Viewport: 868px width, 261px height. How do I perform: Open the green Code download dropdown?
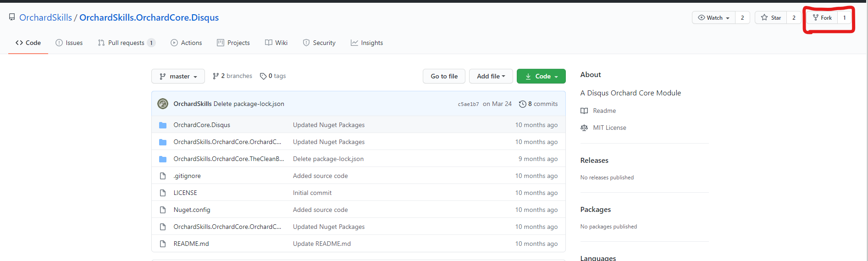[541, 76]
